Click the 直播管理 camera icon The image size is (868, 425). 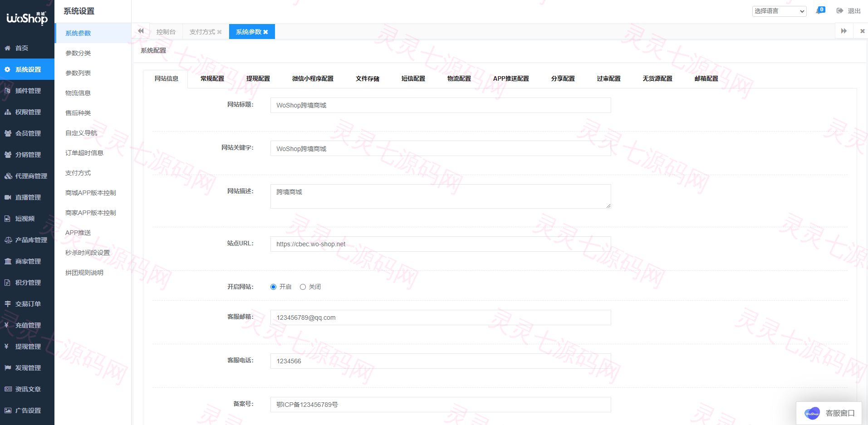(x=8, y=197)
